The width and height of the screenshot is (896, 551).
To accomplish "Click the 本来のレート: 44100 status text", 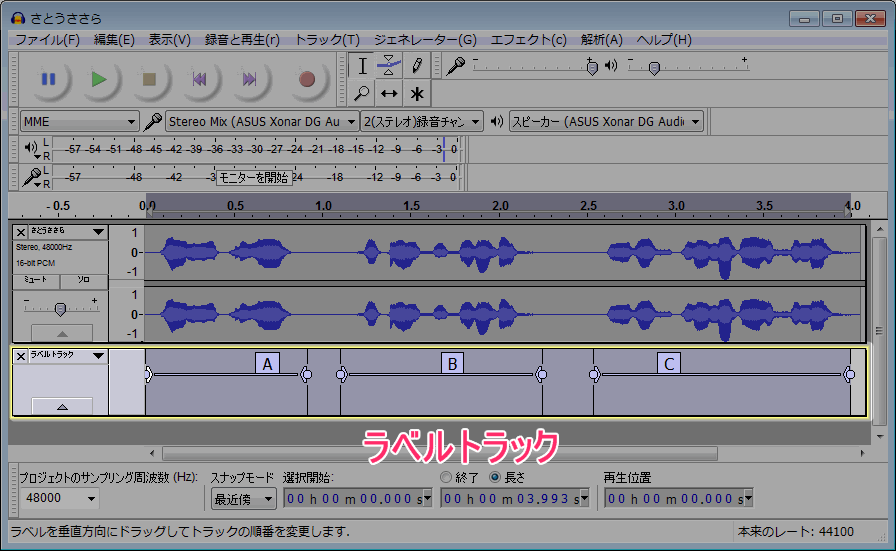I will [x=795, y=532].
